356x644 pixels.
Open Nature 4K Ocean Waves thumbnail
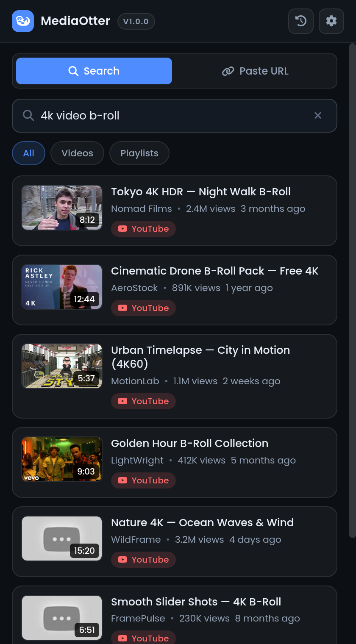coord(62,539)
